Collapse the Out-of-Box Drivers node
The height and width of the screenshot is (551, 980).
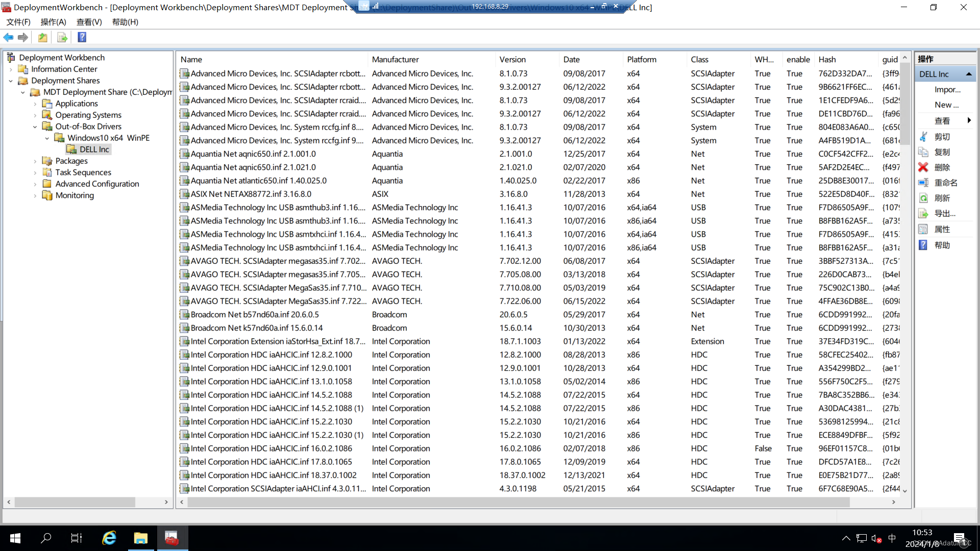[x=35, y=127]
